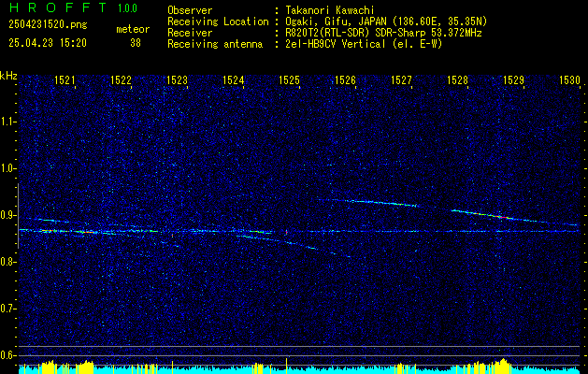The image size is (588, 374).
Task: Click time axis marker 1526
Action: coord(345,79)
